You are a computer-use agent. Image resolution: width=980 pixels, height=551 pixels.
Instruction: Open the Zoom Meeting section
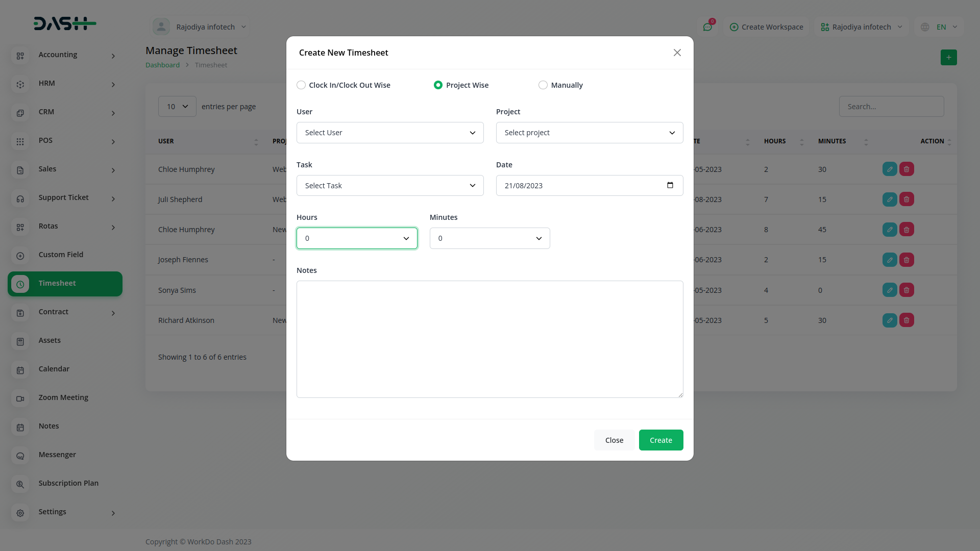(x=63, y=397)
